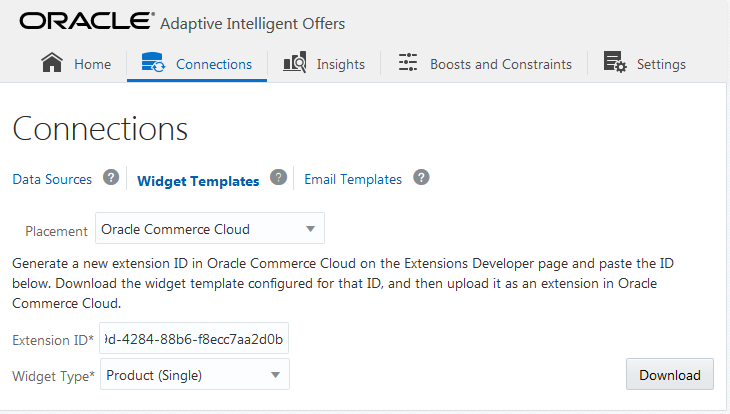730x414 pixels.
Task: Click the Connections database sync icon
Action: 153,62
